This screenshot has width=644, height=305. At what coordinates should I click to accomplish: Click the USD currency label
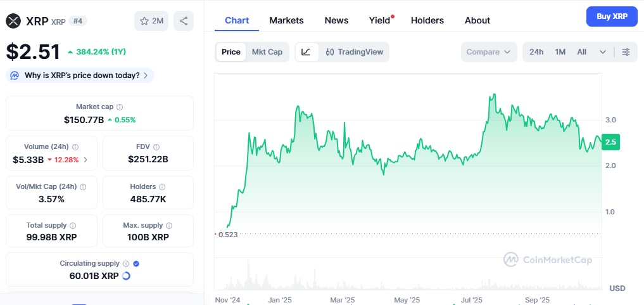point(617,288)
